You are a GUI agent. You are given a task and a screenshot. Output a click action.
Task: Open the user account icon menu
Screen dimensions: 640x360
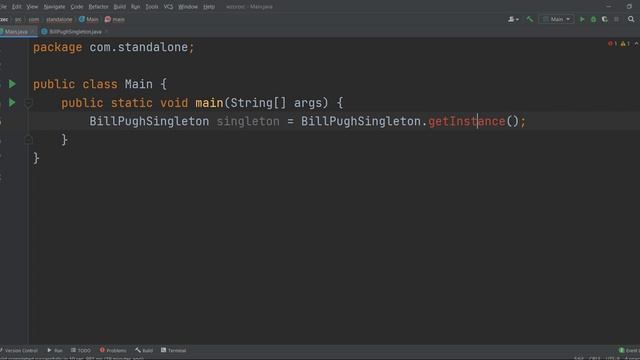coord(513,19)
